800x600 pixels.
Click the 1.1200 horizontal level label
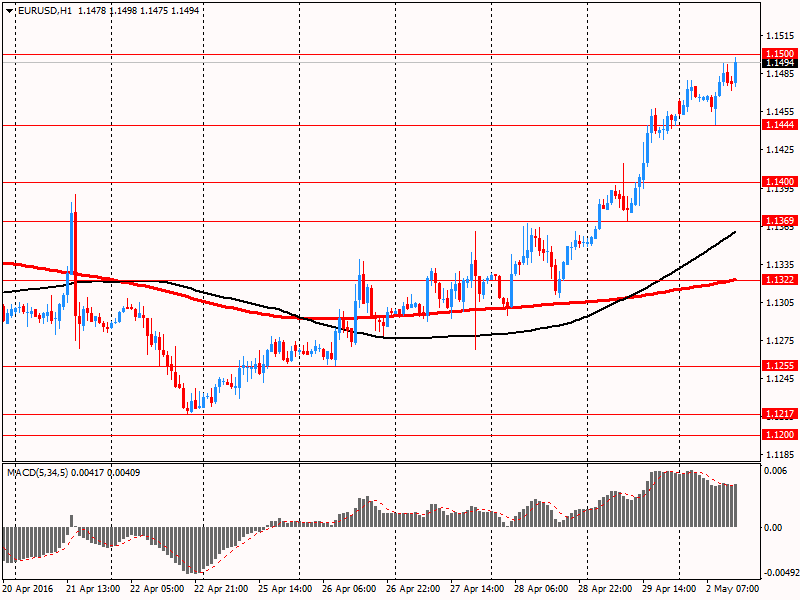click(x=779, y=435)
